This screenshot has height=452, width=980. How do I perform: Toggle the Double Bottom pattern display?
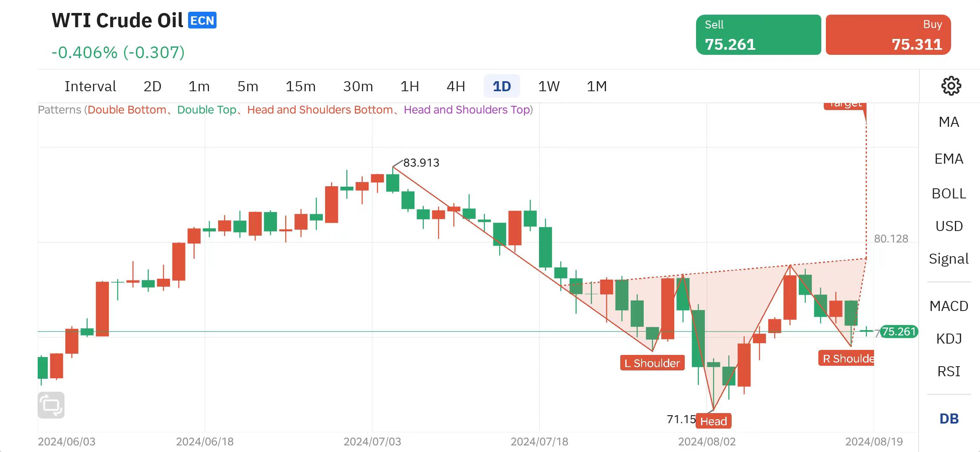tap(127, 109)
